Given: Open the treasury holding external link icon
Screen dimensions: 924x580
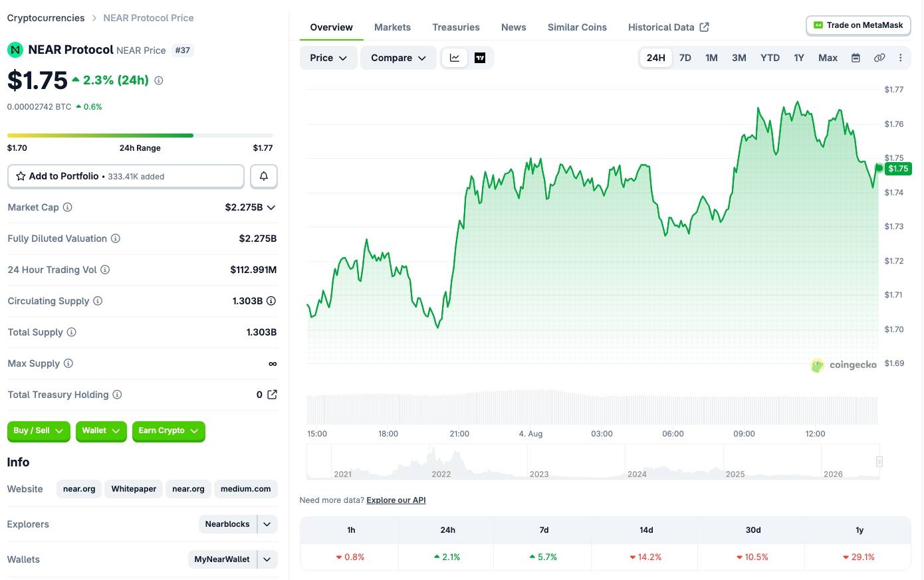Looking at the screenshot, I should tap(272, 395).
